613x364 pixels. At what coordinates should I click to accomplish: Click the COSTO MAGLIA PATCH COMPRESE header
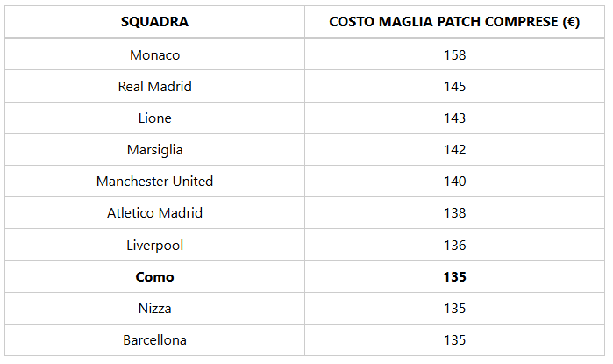pos(454,22)
